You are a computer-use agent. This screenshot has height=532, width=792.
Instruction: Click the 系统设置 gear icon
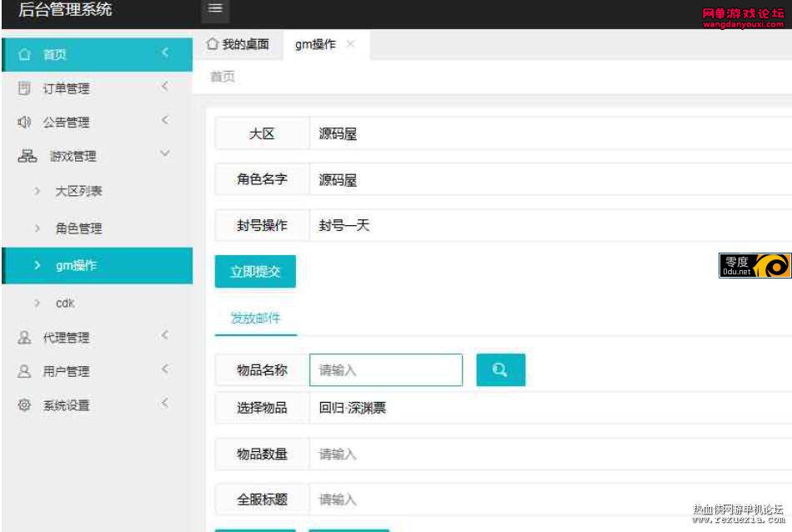24,404
